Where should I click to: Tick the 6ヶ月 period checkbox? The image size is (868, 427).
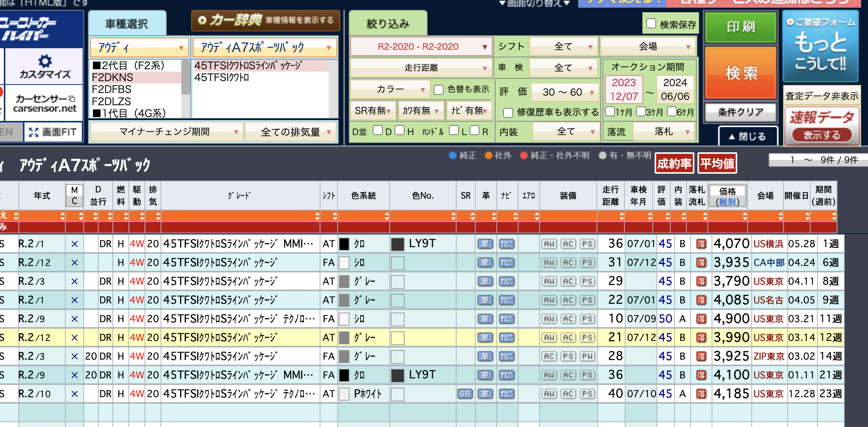pyautogui.click(x=671, y=111)
